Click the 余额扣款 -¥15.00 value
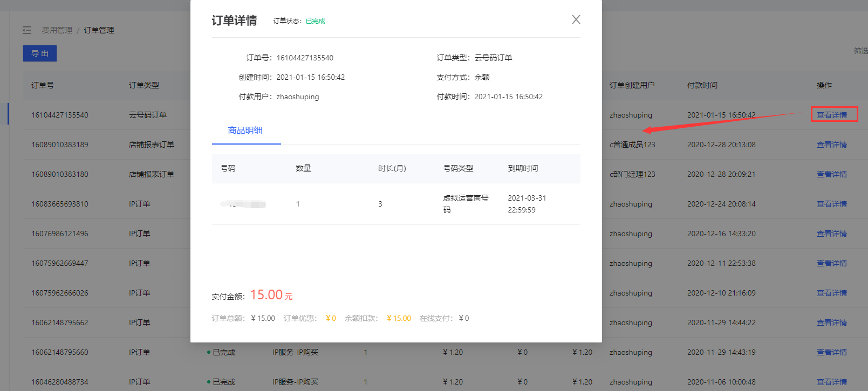This screenshot has width=868, height=391. point(397,318)
